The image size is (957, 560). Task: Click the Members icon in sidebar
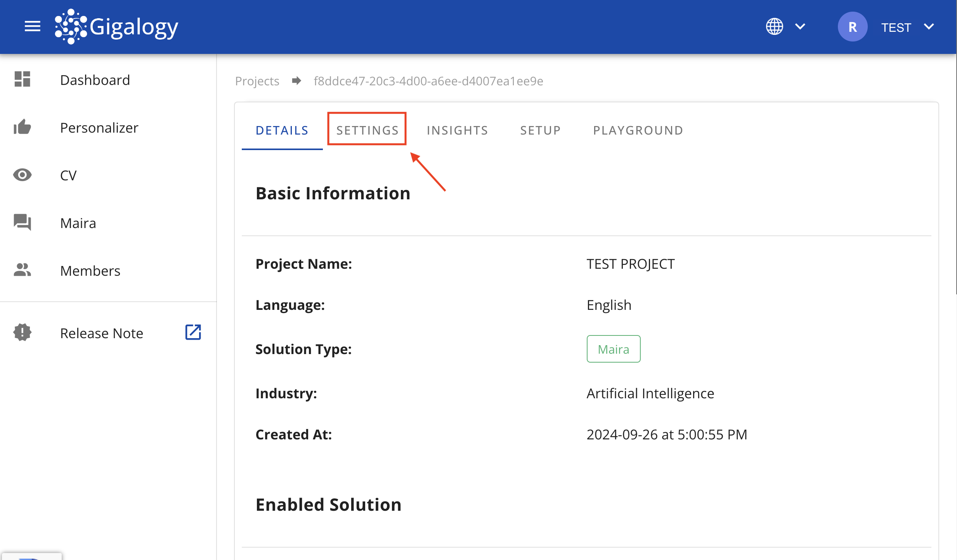point(23,270)
